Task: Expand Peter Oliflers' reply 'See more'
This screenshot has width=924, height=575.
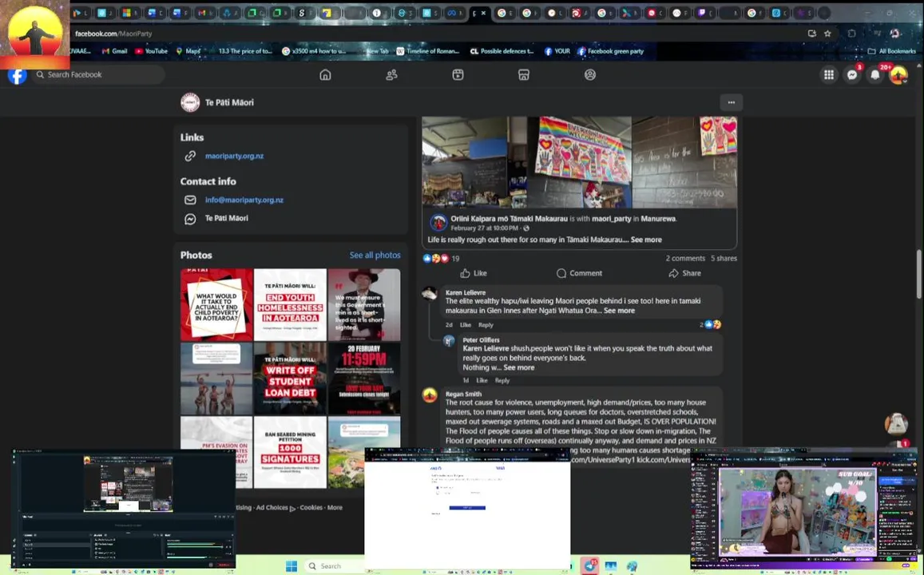Action: [518, 367]
